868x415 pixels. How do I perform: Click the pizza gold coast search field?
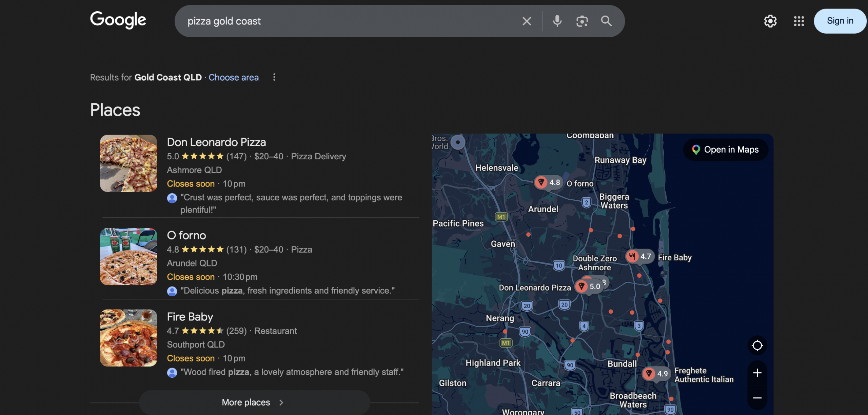(x=339, y=21)
